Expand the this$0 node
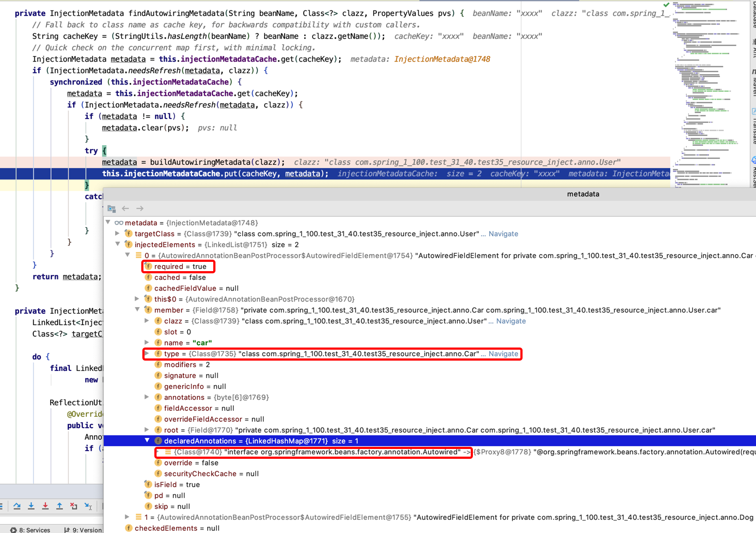Screen dimensions: 756x533 coord(137,299)
